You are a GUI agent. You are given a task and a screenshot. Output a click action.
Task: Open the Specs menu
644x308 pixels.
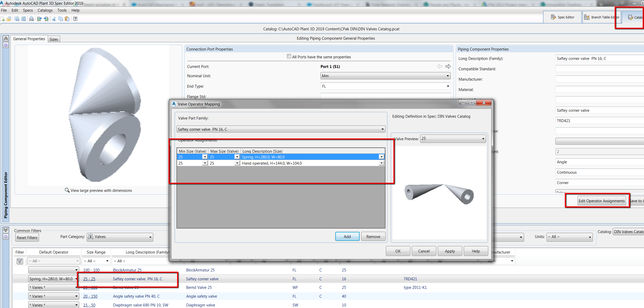pos(28,10)
